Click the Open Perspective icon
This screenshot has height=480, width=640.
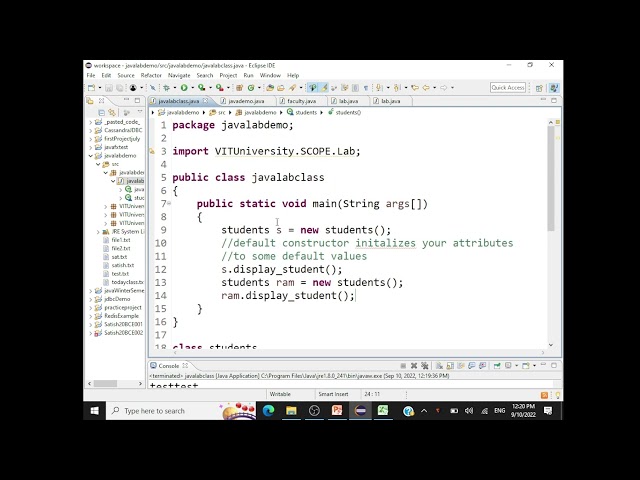[539, 88]
